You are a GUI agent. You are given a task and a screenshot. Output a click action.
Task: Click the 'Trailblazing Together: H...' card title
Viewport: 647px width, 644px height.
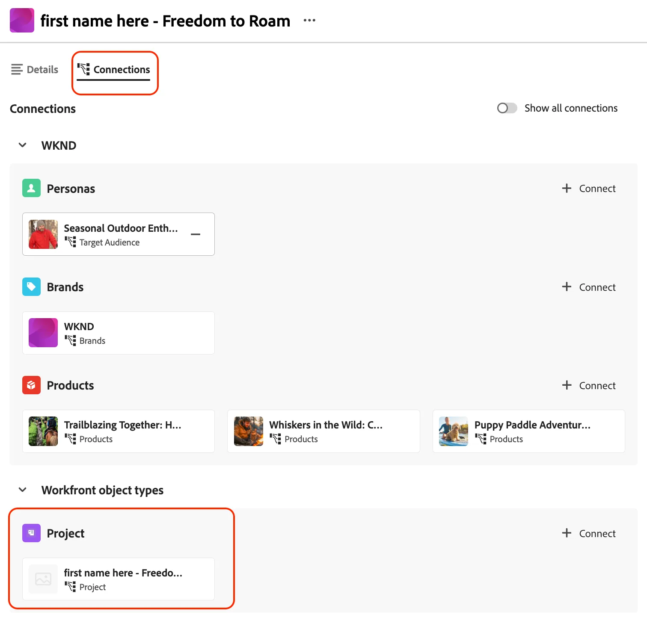coord(123,425)
